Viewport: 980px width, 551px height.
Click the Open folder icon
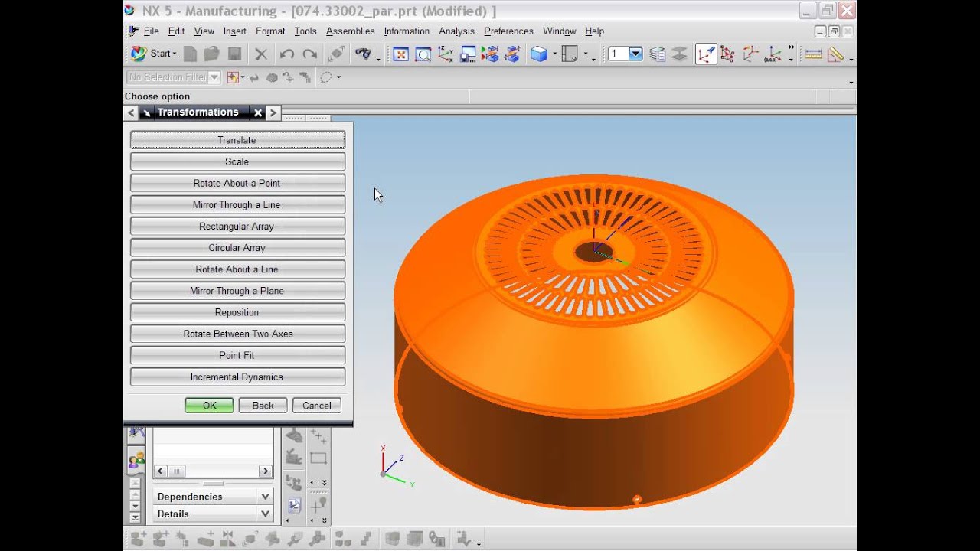click(x=212, y=54)
